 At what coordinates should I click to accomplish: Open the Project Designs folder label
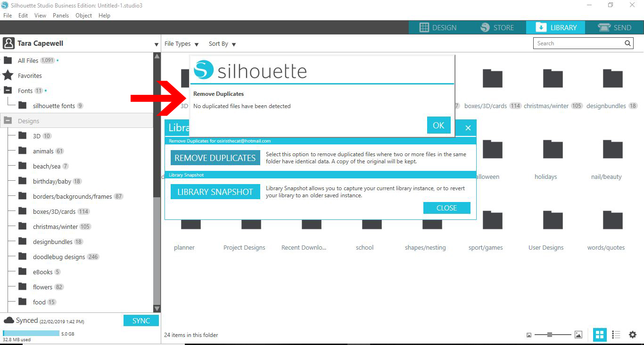(x=244, y=247)
